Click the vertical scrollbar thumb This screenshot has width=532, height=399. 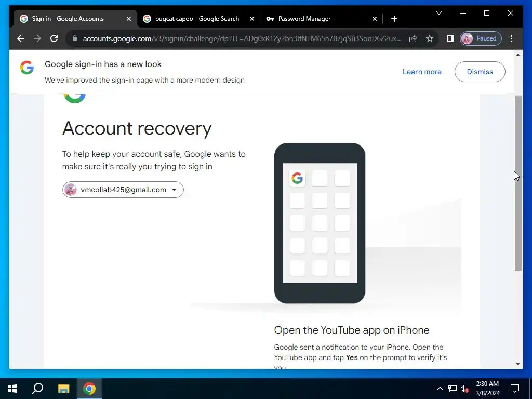pos(518,183)
